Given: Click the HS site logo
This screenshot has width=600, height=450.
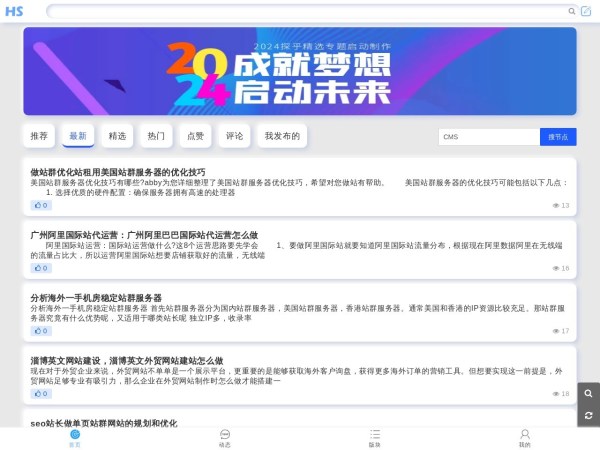Looking at the screenshot, I should coord(14,11).
